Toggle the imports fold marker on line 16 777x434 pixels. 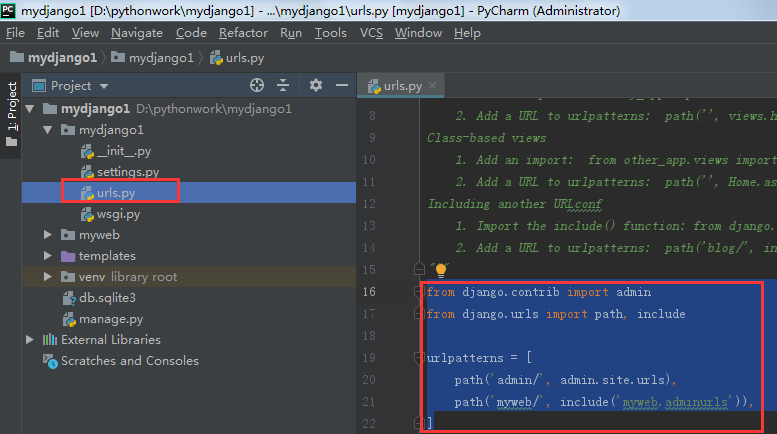pyautogui.click(x=418, y=292)
